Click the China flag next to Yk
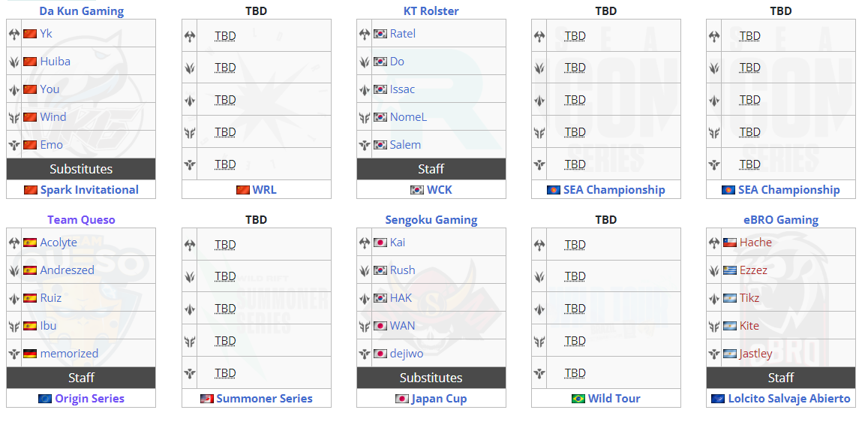868x422 pixels. 30,34
